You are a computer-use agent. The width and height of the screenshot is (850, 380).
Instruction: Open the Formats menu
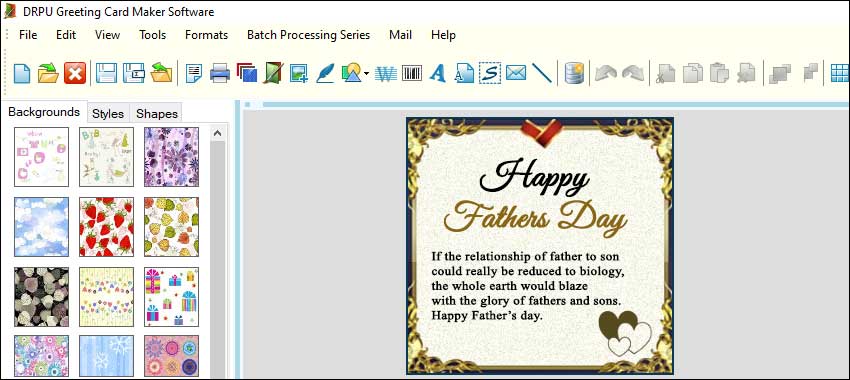pos(207,35)
